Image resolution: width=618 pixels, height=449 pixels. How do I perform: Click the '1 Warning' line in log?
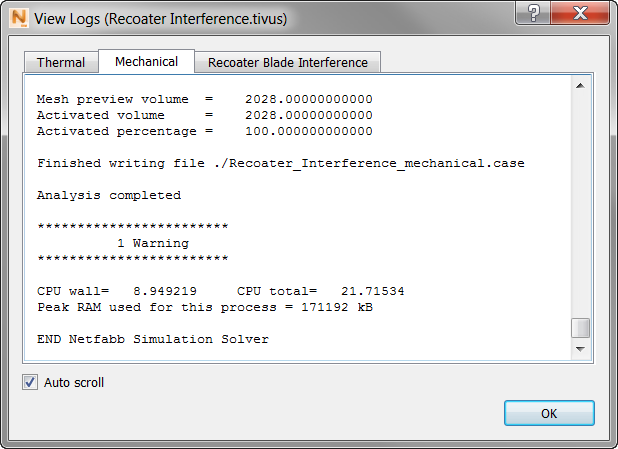pyautogui.click(x=152, y=243)
